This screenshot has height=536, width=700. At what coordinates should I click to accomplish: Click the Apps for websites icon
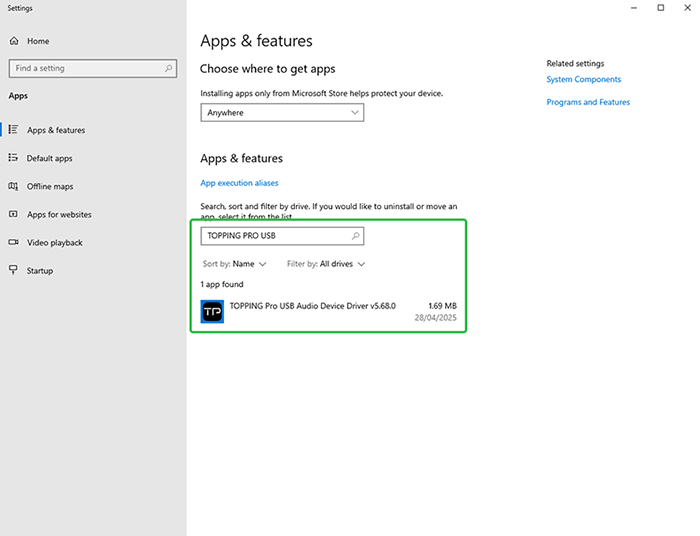(13, 214)
